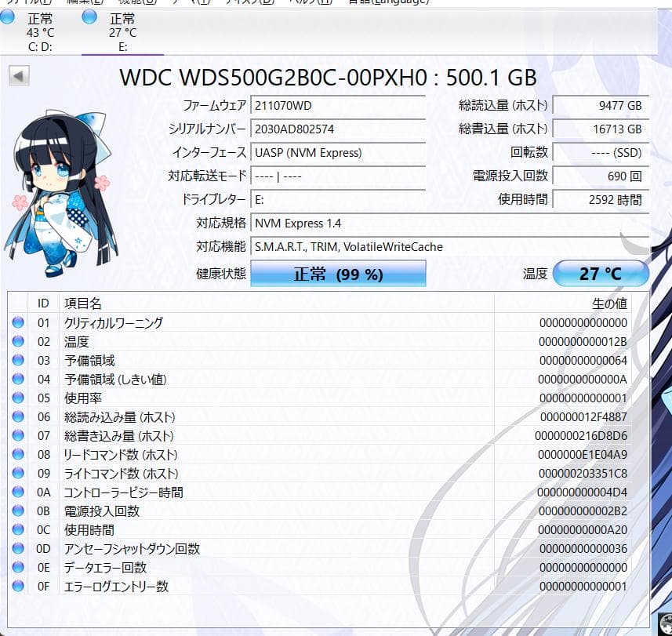Click the disk model title WDC WDS500G2B0C-00PXH0
Screen dimensions: 672x636
point(274,78)
